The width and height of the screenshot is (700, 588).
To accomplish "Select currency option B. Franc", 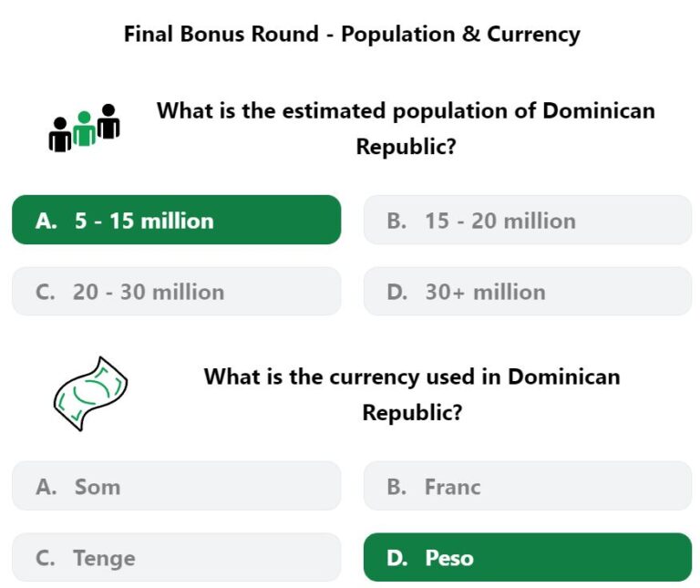I will [528, 486].
